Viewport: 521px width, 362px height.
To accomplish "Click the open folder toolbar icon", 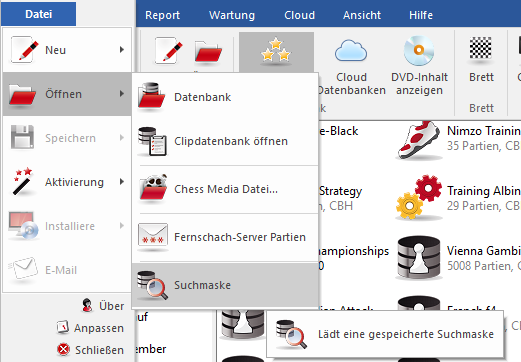I will coord(208,52).
